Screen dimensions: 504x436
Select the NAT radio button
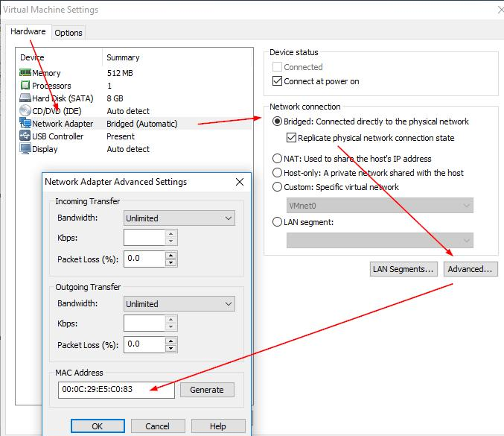[278, 159]
